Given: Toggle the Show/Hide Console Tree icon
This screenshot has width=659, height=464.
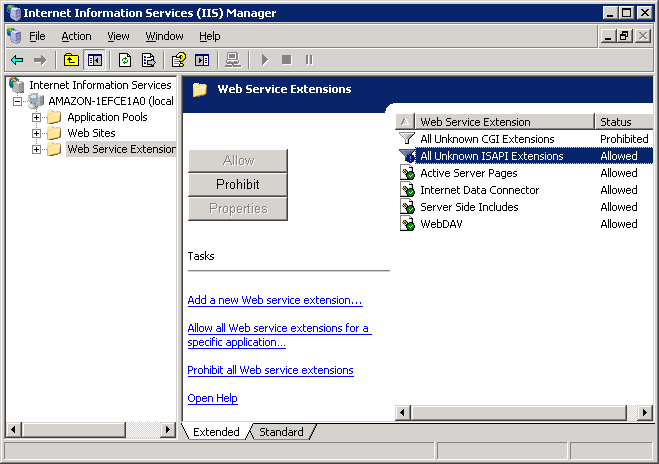Looking at the screenshot, I should (x=95, y=60).
